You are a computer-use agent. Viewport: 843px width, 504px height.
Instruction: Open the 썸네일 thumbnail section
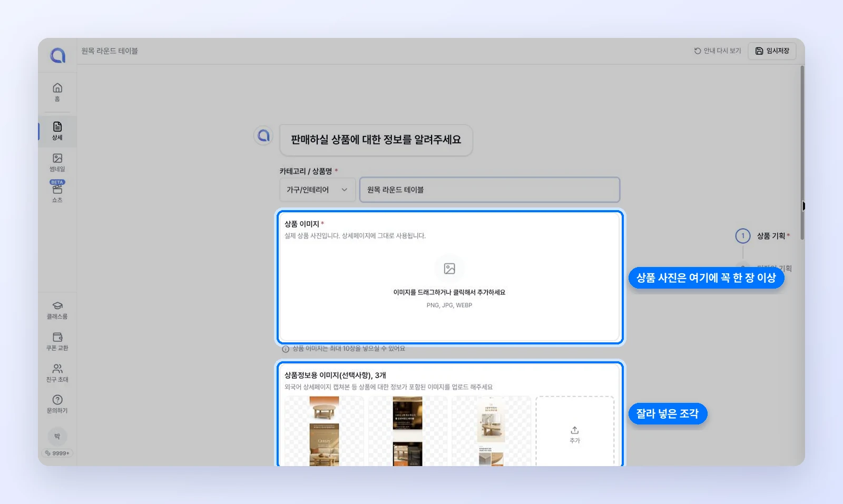point(57,163)
